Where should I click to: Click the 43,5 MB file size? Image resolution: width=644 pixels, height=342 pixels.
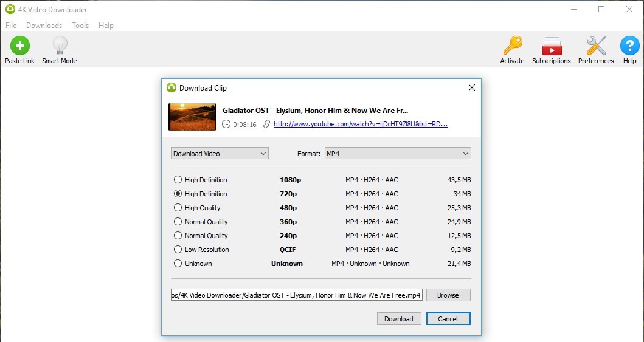click(459, 180)
